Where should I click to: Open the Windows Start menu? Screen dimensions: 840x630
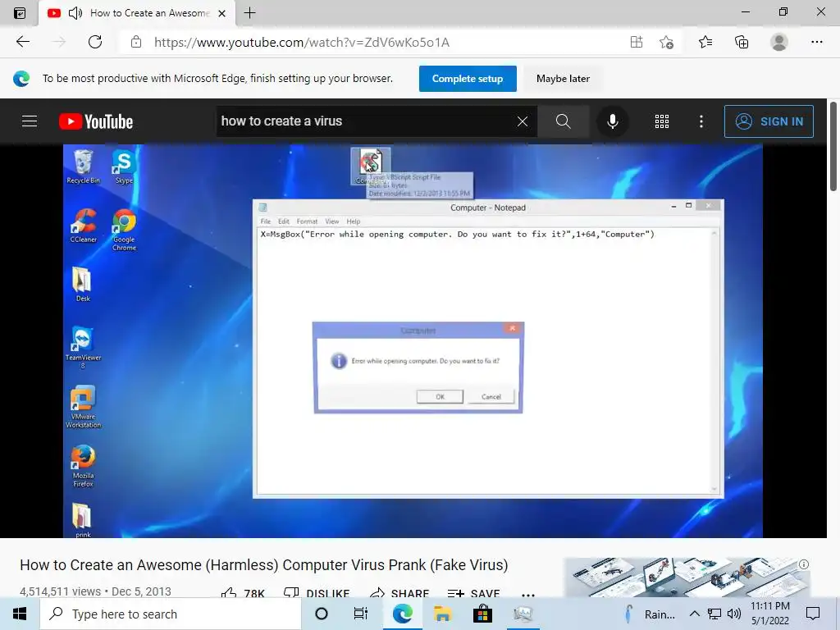[x=20, y=614]
